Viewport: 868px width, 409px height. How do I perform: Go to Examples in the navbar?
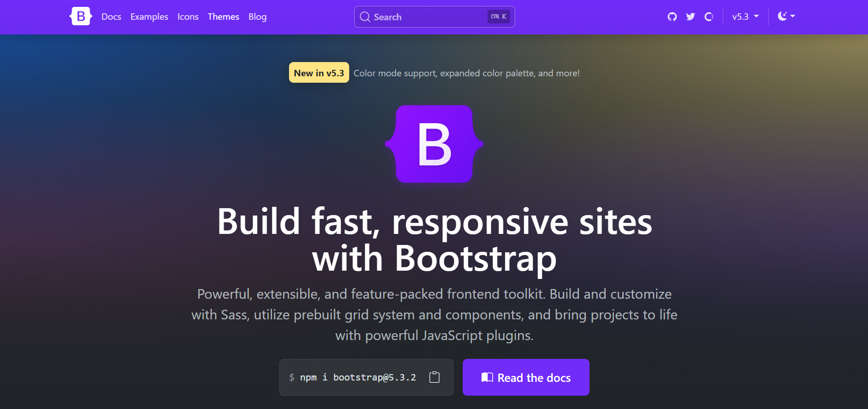149,17
